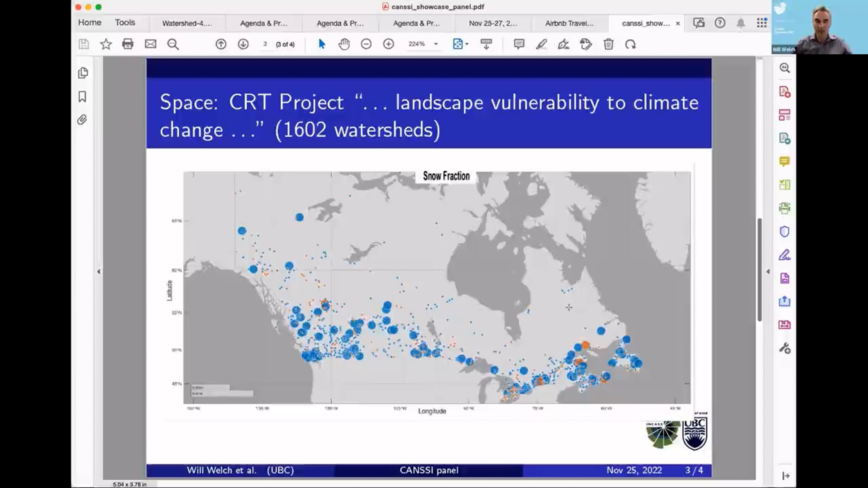
Task: Activate the selection arrow tool
Action: tap(322, 44)
